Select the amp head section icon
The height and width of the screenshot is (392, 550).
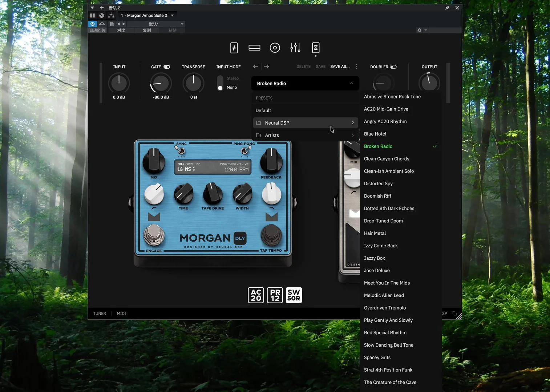[x=254, y=48]
